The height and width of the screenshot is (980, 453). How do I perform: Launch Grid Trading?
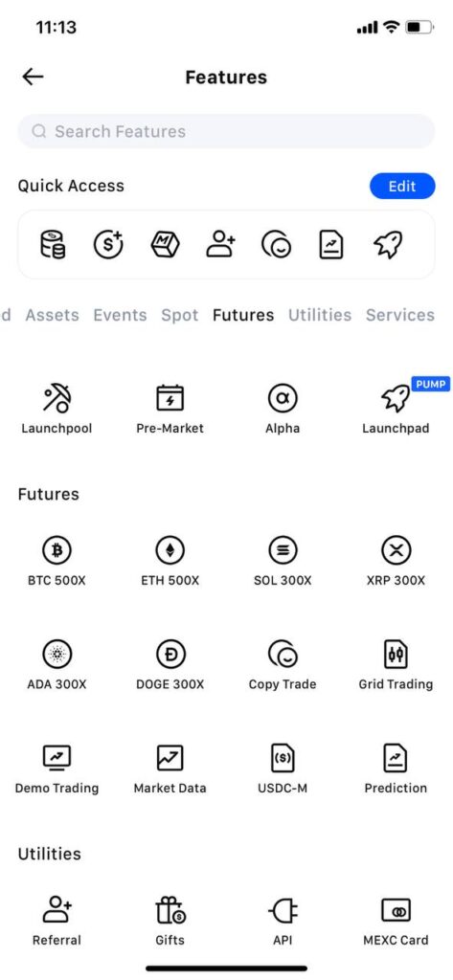(x=396, y=665)
